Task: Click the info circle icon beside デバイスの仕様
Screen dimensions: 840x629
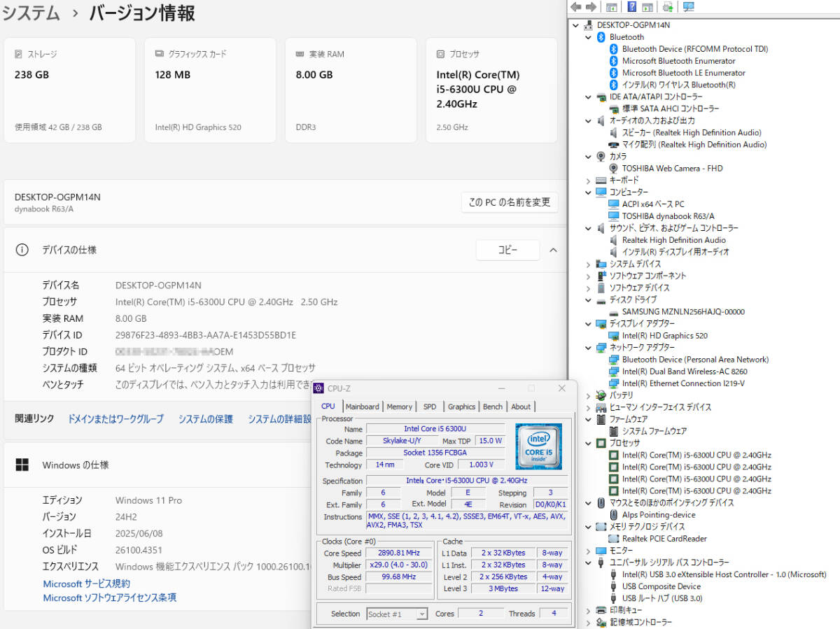Action: (22, 250)
